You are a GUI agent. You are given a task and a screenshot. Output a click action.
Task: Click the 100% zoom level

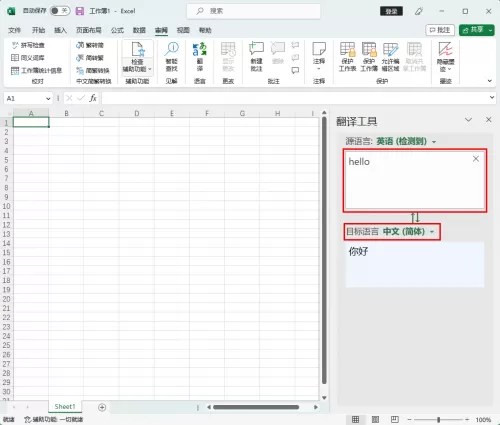(483, 420)
